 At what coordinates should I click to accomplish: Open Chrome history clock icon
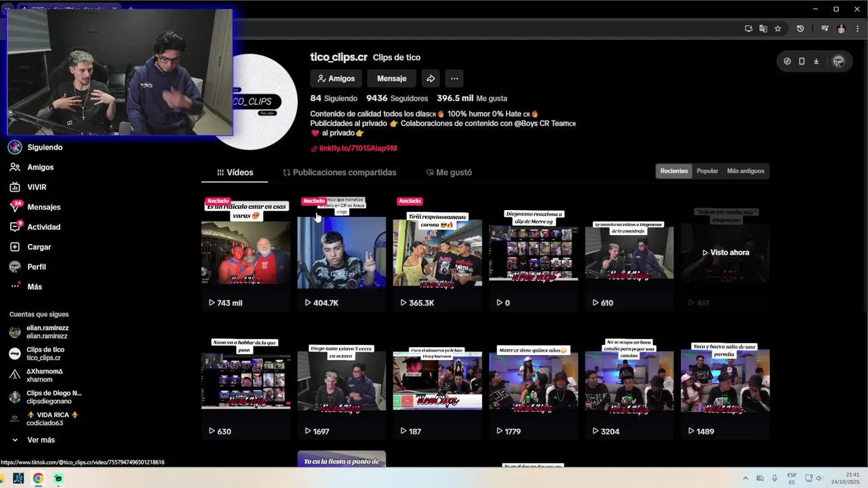(x=800, y=28)
